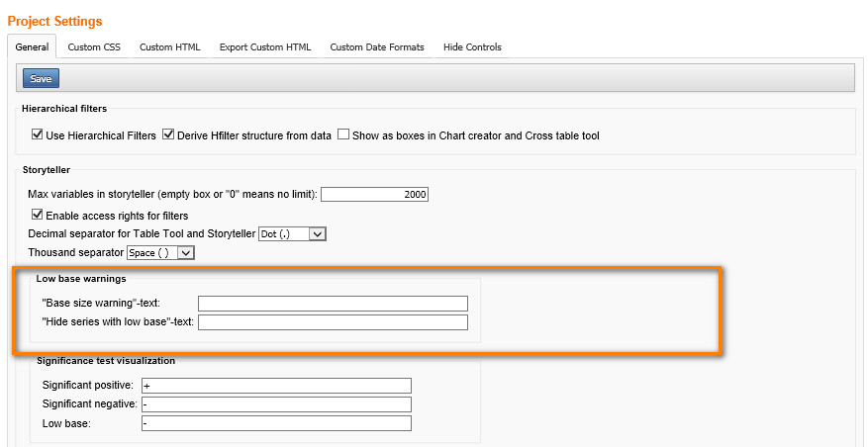Viewport: 868px width, 447px height.
Task: Click the Save button
Action: 41,78
